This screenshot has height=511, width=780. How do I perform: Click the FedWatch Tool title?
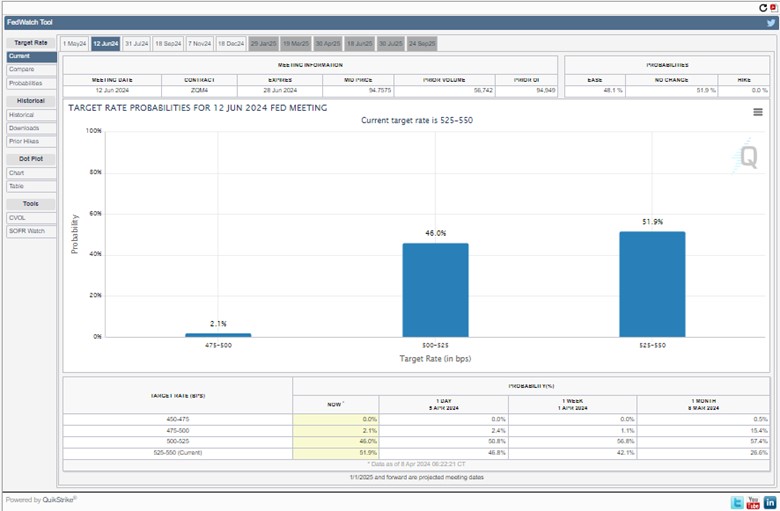tap(30, 22)
